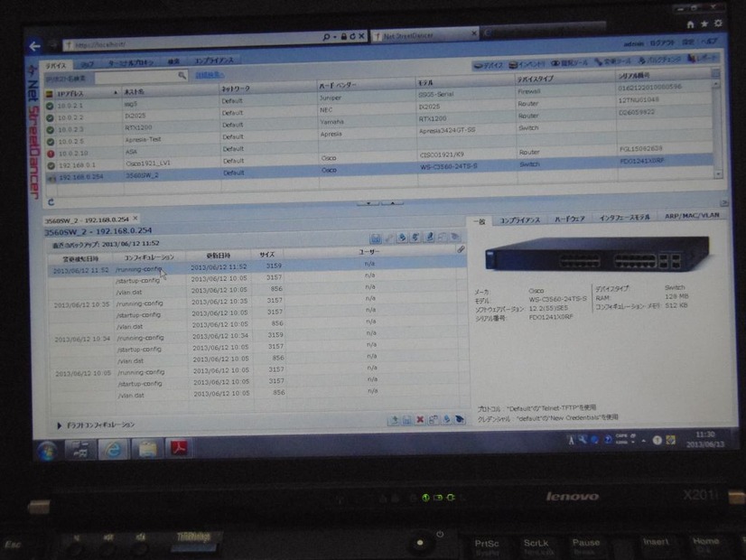
Task: Click the Net StreetDancer browser tab
Action: coord(424,35)
